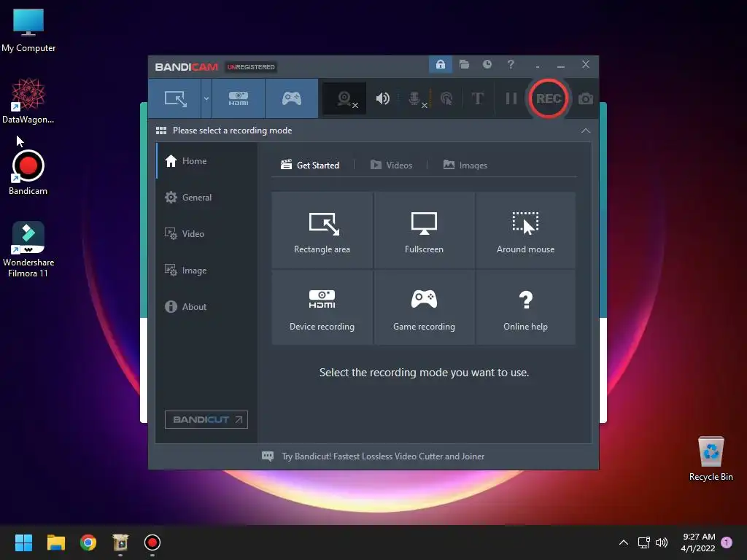Open the scheduled recording clock icon
Viewport: 747px width, 560px height.
(487, 64)
